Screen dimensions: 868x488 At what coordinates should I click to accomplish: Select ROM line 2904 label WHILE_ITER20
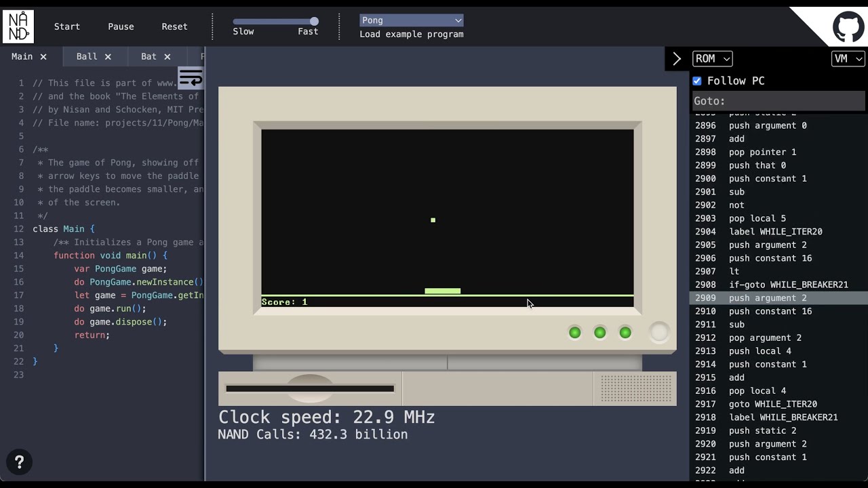click(778, 232)
